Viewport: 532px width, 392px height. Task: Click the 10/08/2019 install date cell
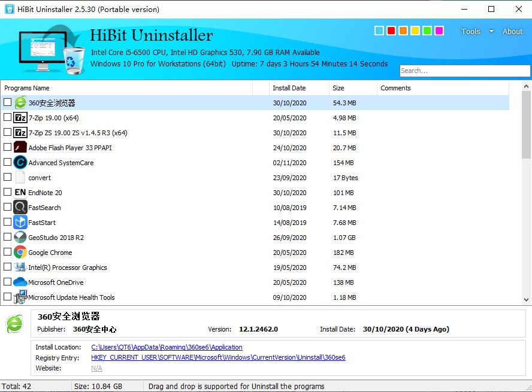(x=289, y=208)
